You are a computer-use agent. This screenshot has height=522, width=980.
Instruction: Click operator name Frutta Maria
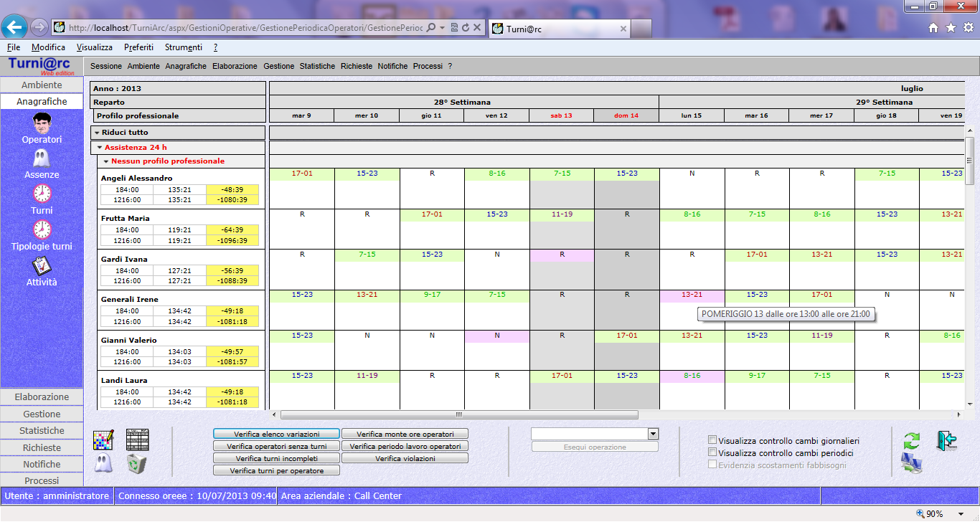[125, 218]
